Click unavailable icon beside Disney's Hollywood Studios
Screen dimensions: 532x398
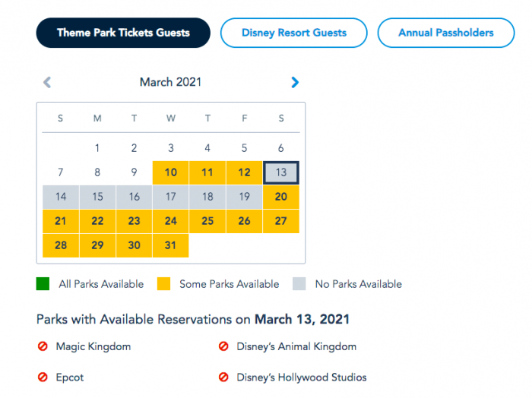coord(223,377)
